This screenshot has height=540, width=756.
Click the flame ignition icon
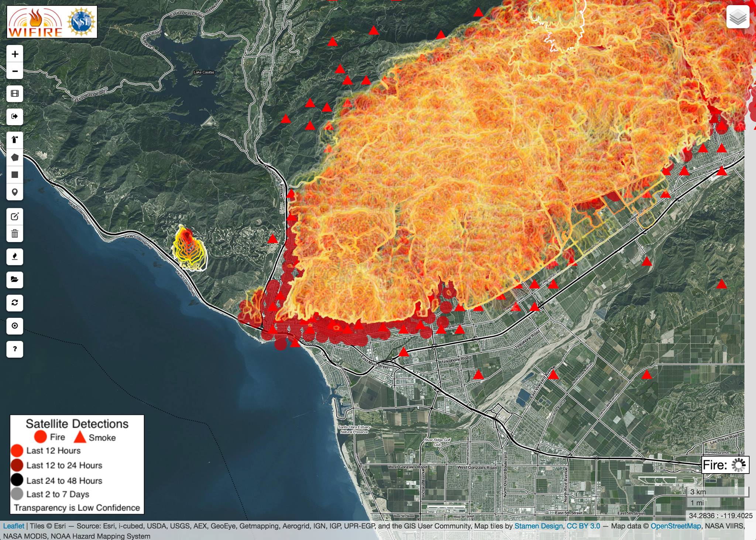pyautogui.click(x=15, y=257)
